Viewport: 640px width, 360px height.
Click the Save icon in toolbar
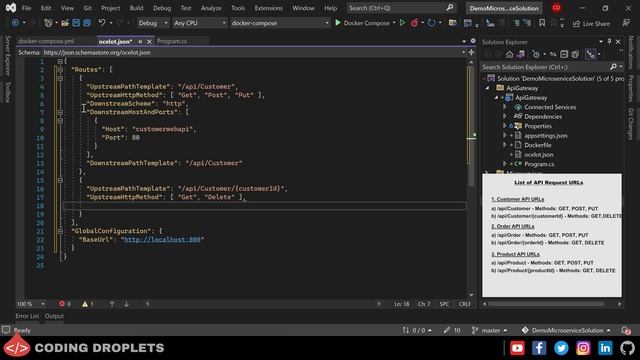76,23
